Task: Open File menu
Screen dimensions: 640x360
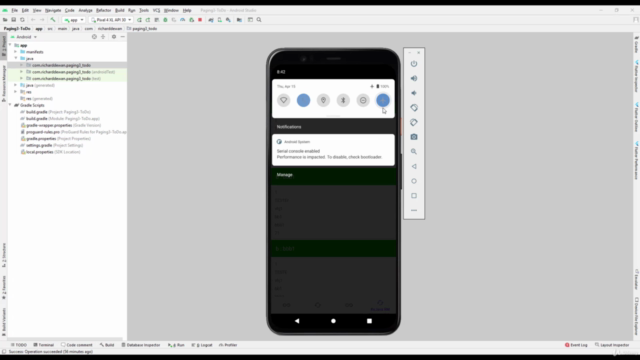Action: tap(15, 10)
